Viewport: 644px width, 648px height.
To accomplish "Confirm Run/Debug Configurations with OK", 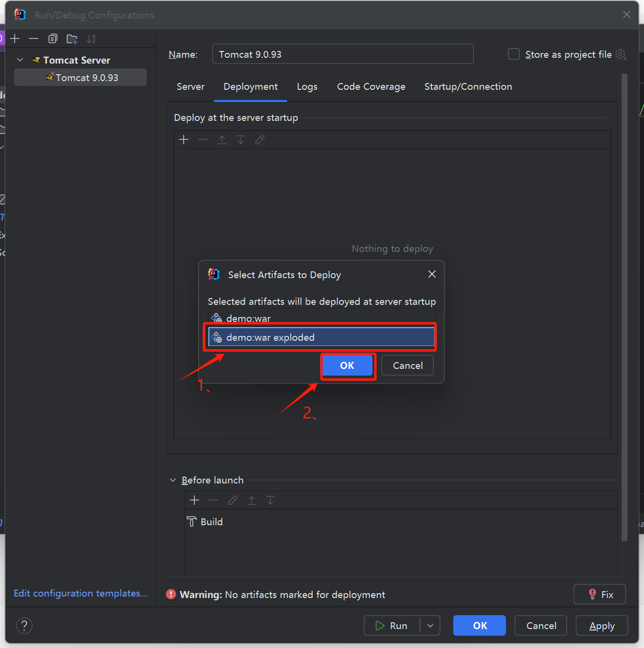I will (x=479, y=626).
